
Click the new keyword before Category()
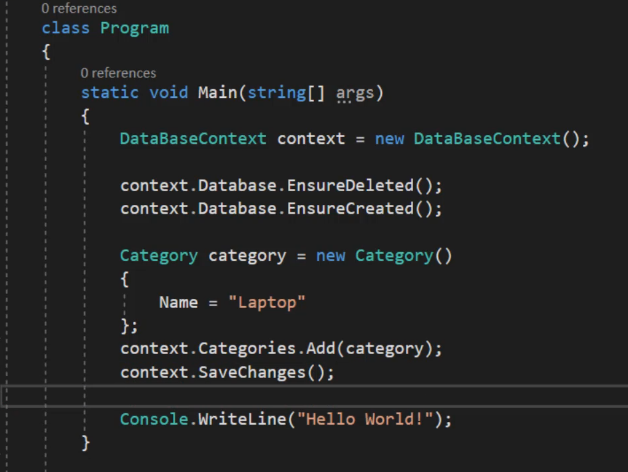(x=330, y=256)
